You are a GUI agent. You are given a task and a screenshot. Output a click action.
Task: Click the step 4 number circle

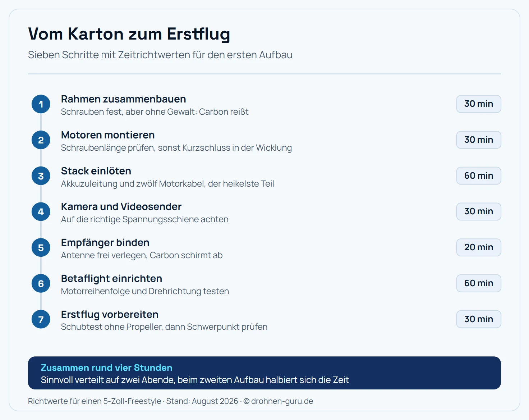coord(41,212)
